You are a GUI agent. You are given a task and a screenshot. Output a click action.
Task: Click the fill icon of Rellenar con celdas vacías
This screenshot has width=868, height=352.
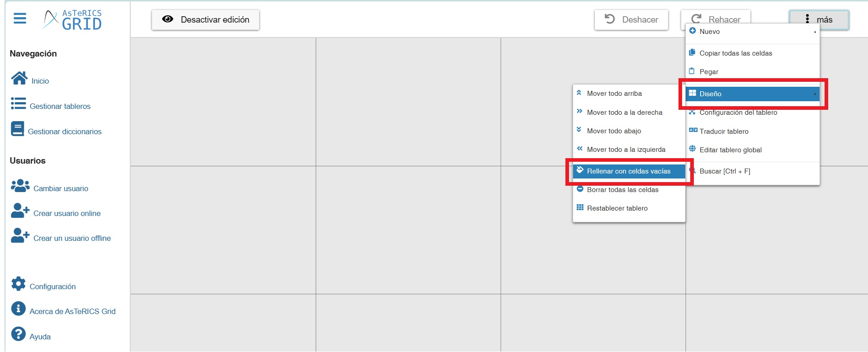[x=580, y=170]
